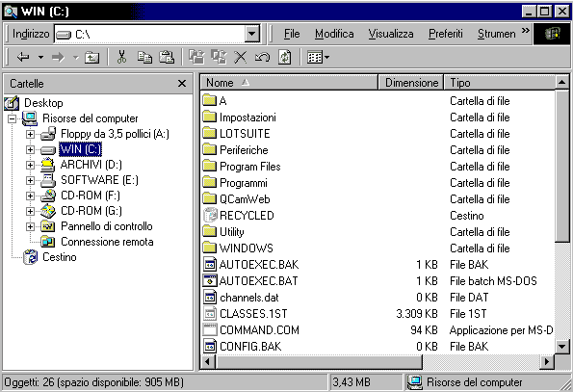Go up one level with folder icon

[91, 57]
